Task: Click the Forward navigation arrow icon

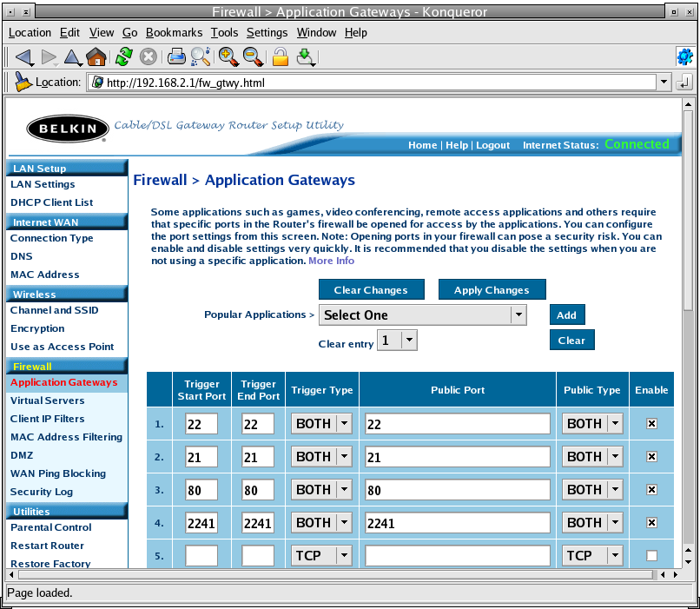Action: (x=49, y=57)
